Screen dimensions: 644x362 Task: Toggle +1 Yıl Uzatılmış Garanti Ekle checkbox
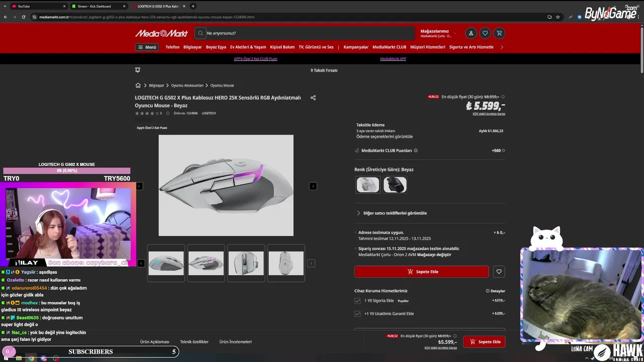tap(357, 314)
